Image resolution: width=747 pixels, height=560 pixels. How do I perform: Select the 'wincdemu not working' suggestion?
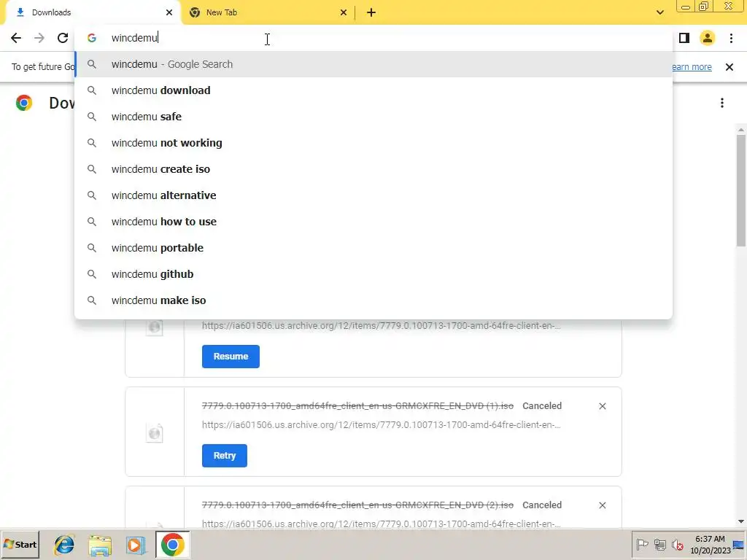point(373,143)
